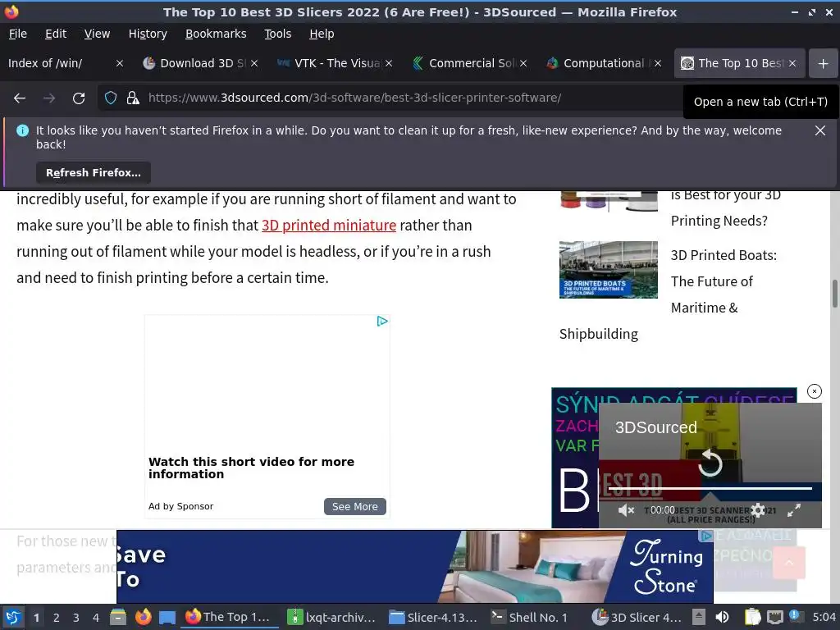Dismiss the Firefox refresh notification bar

(x=819, y=130)
